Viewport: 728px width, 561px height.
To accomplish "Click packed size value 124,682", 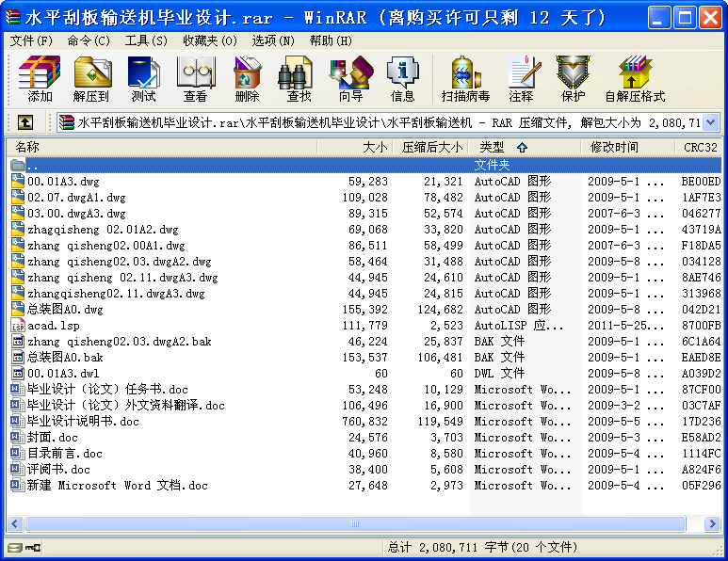I will (x=440, y=309).
